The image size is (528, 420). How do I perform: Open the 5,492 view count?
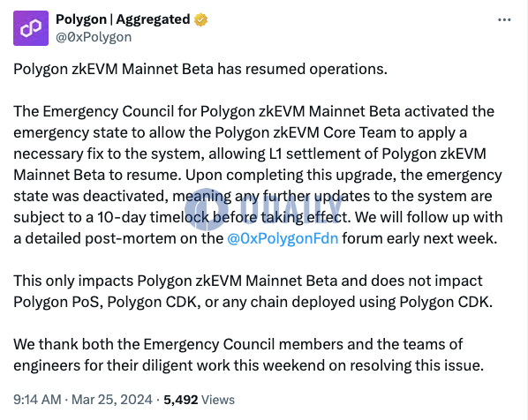click(181, 400)
